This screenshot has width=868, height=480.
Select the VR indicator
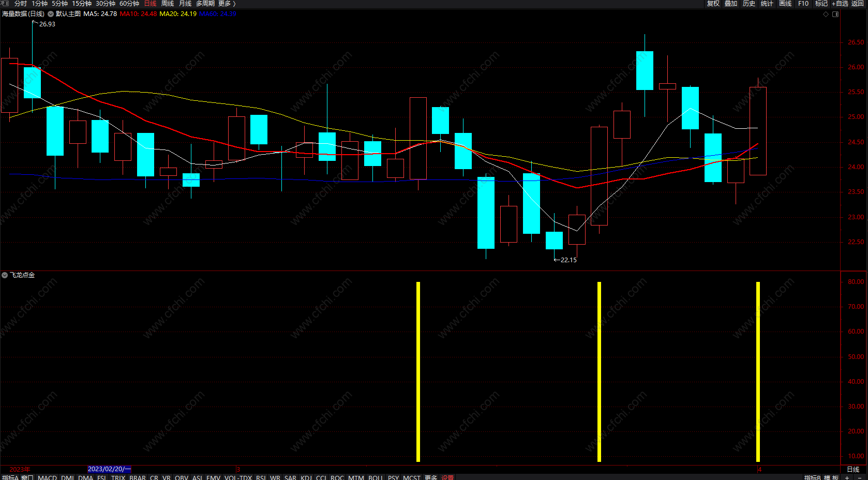[x=167, y=477]
